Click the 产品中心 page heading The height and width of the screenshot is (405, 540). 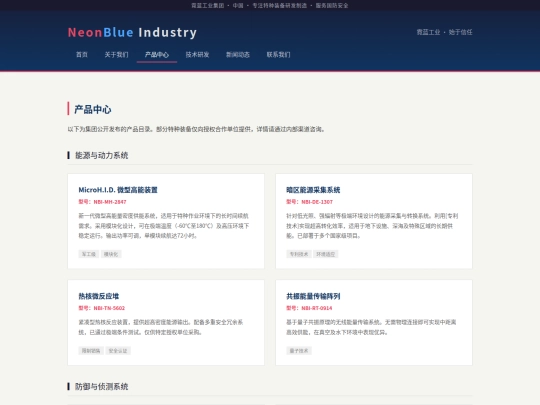click(93, 110)
